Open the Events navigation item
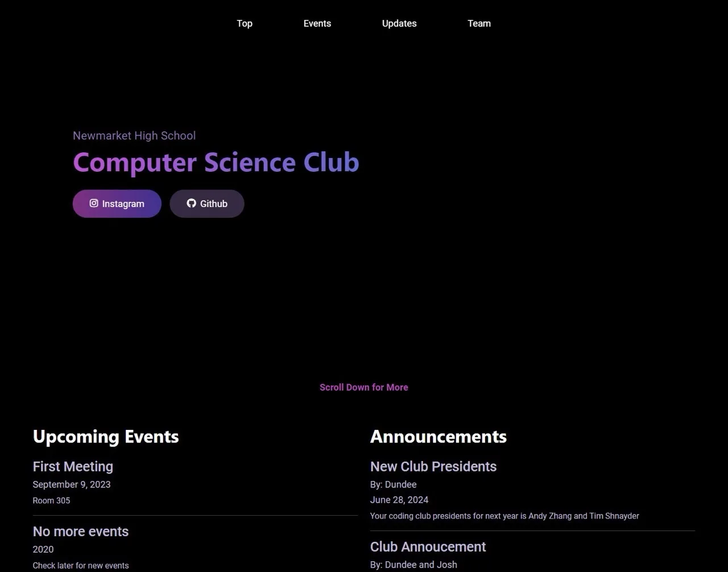Screen dimensions: 728x572 click(x=317, y=23)
